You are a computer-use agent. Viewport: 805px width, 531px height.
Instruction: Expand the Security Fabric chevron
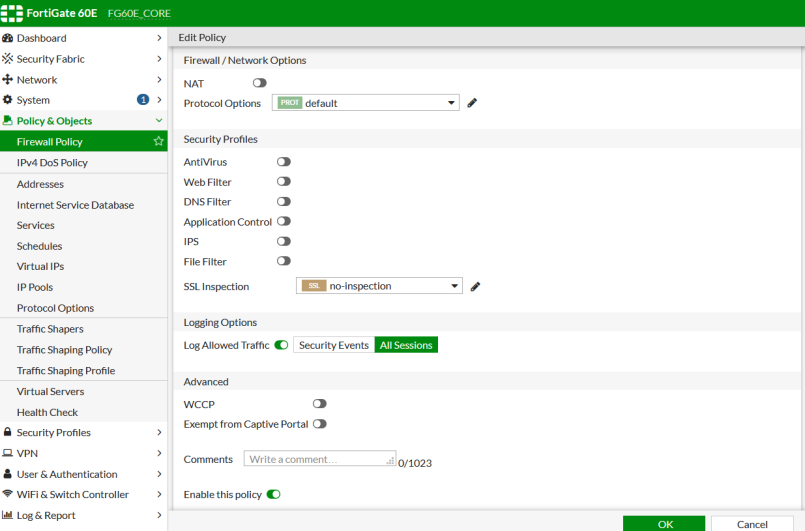point(159,59)
